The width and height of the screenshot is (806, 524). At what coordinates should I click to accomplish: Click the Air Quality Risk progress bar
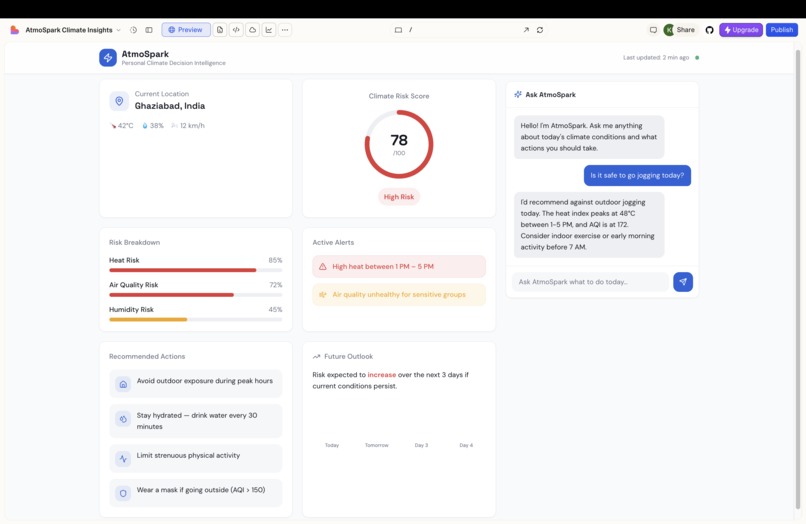click(195, 295)
